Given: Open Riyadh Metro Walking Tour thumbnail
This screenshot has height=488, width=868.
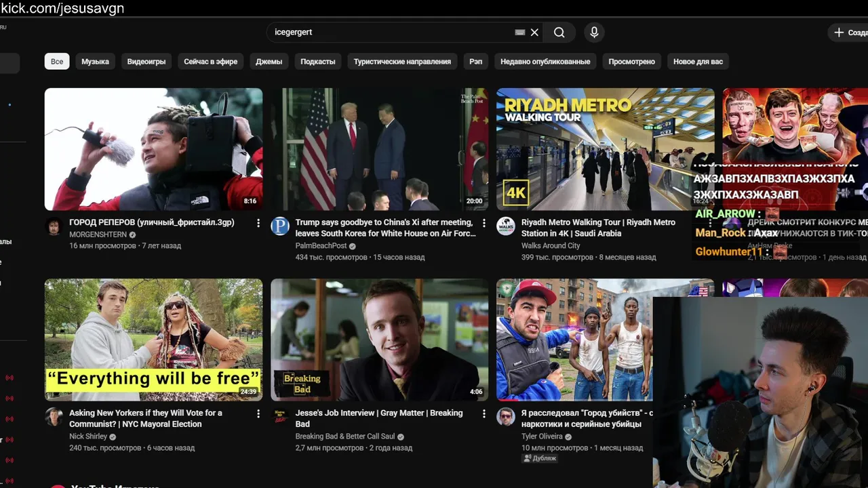Looking at the screenshot, I should pyautogui.click(x=605, y=149).
